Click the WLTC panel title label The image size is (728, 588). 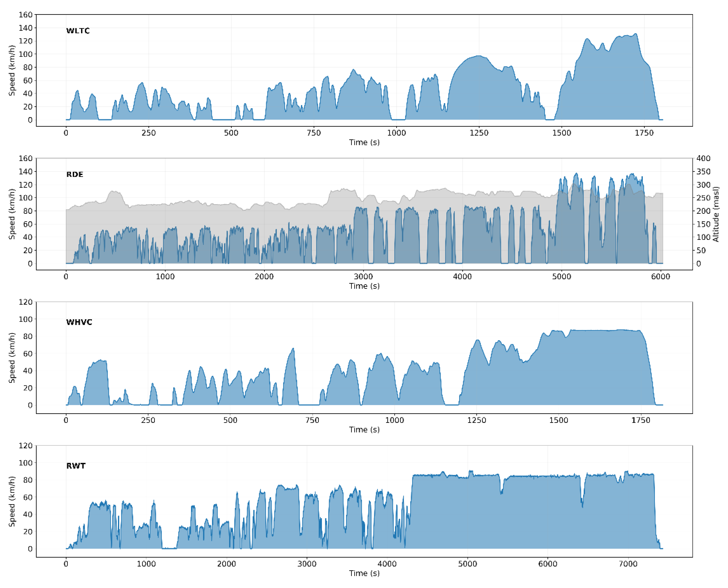(78, 31)
